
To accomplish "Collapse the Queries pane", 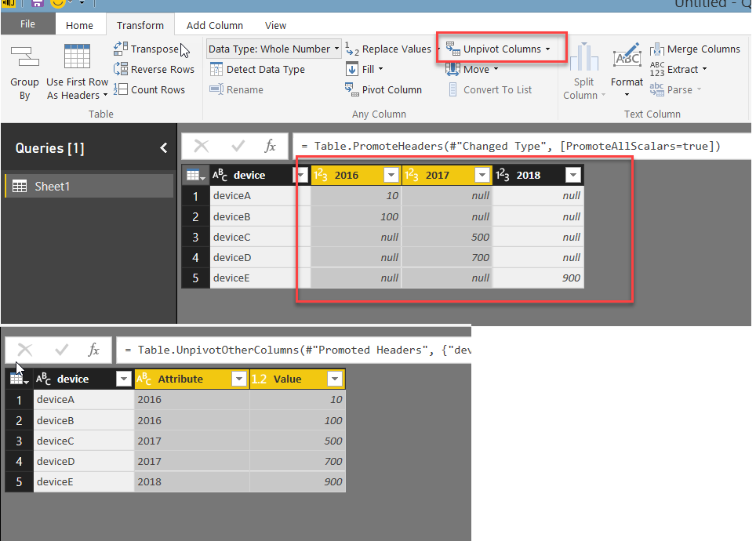I will 164,148.
